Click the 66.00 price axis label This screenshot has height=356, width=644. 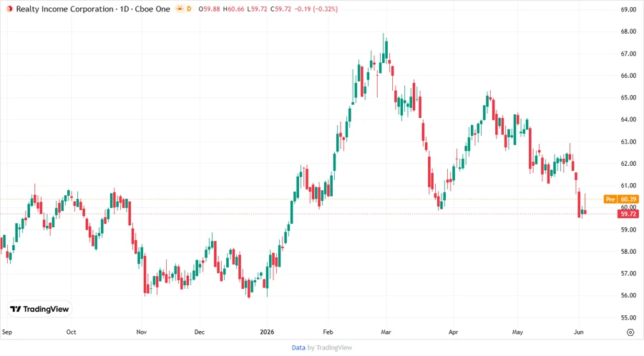click(628, 76)
